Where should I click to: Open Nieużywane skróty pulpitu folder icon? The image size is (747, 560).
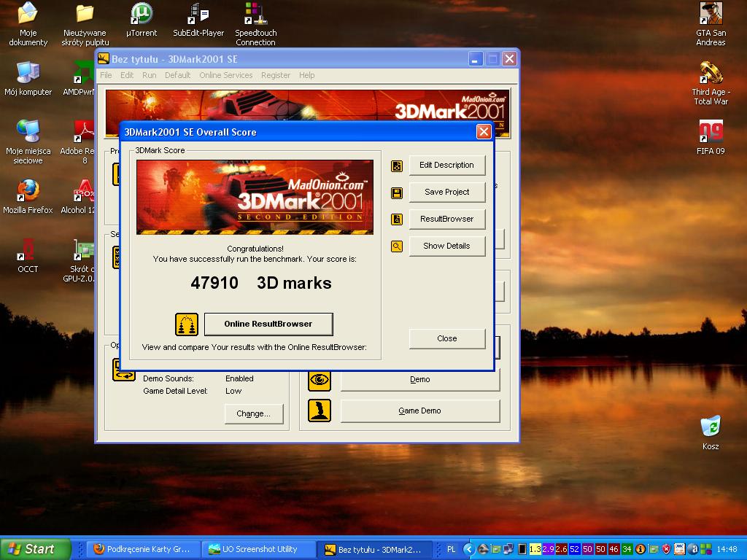pyautogui.click(x=85, y=24)
